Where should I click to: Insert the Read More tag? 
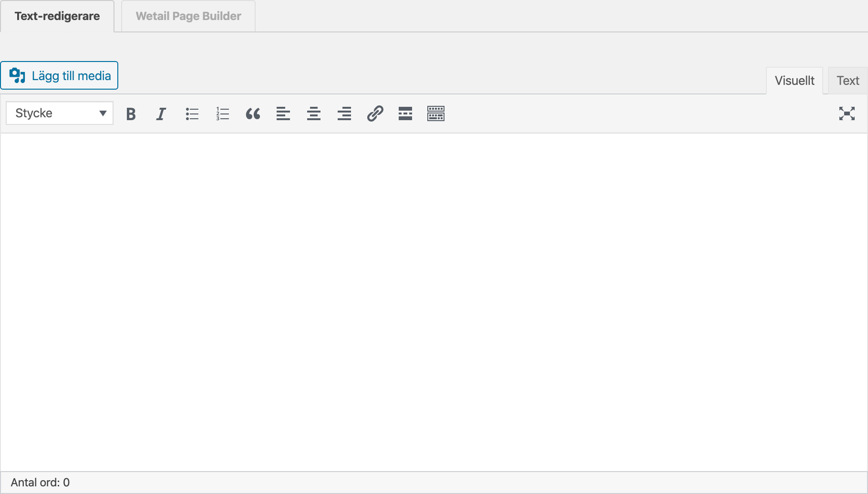point(405,114)
